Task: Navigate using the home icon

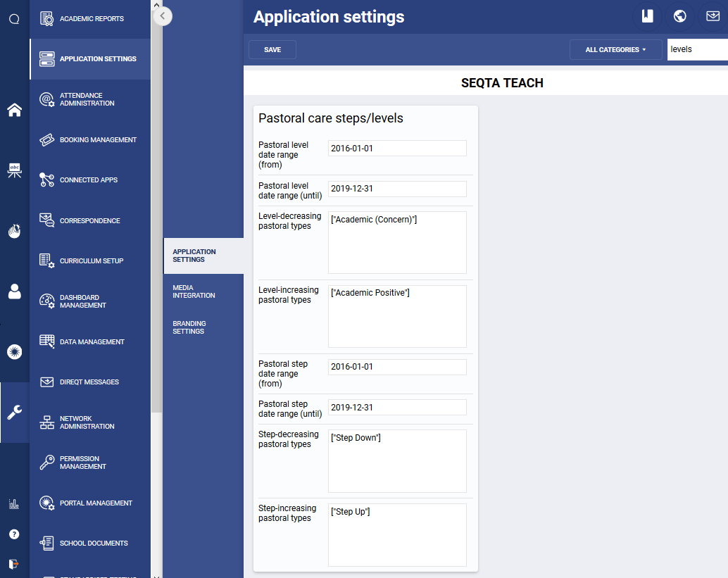Action: click(14, 110)
